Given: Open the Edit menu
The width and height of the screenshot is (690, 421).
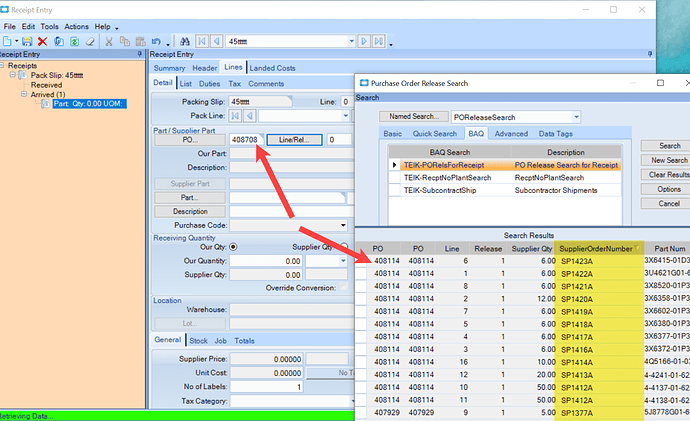Looking at the screenshot, I should click(28, 26).
